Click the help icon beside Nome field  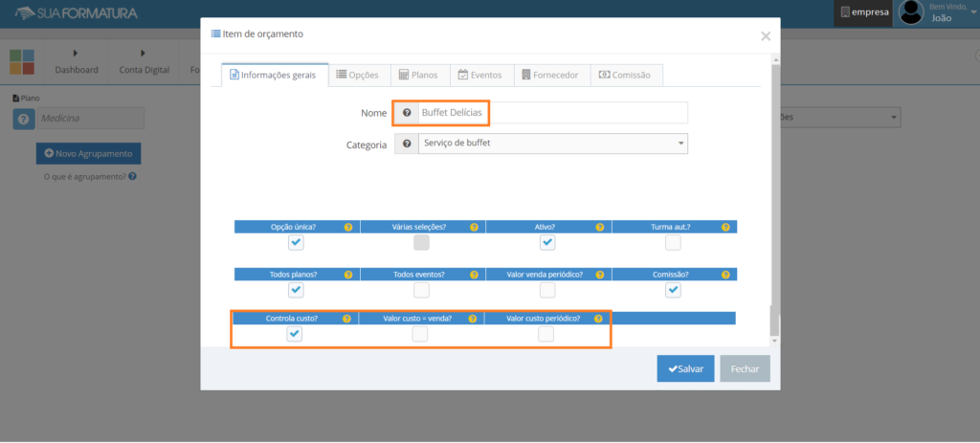(407, 113)
